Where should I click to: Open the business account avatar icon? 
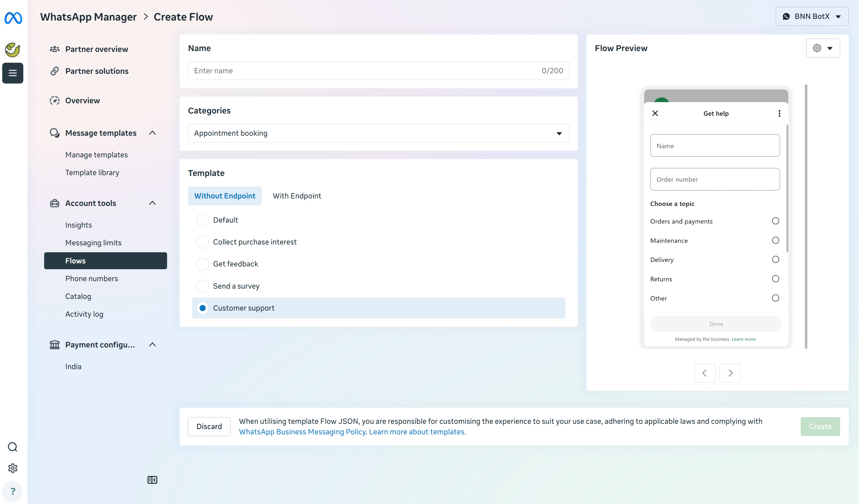pyautogui.click(x=12, y=50)
